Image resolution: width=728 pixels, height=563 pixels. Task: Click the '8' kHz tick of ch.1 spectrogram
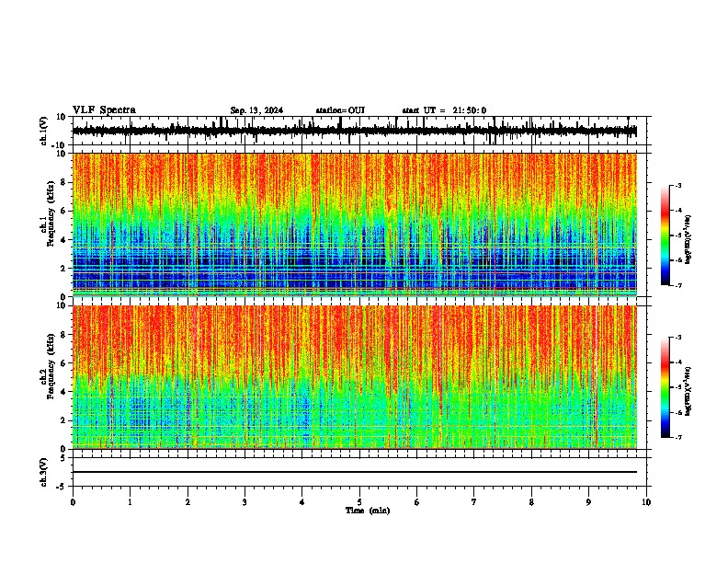tap(63, 182)
